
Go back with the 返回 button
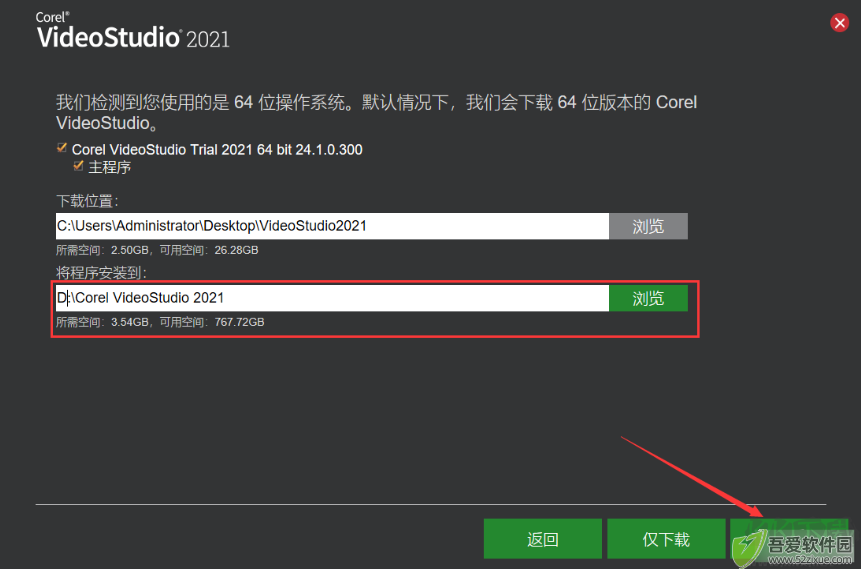tap(543, 539)
